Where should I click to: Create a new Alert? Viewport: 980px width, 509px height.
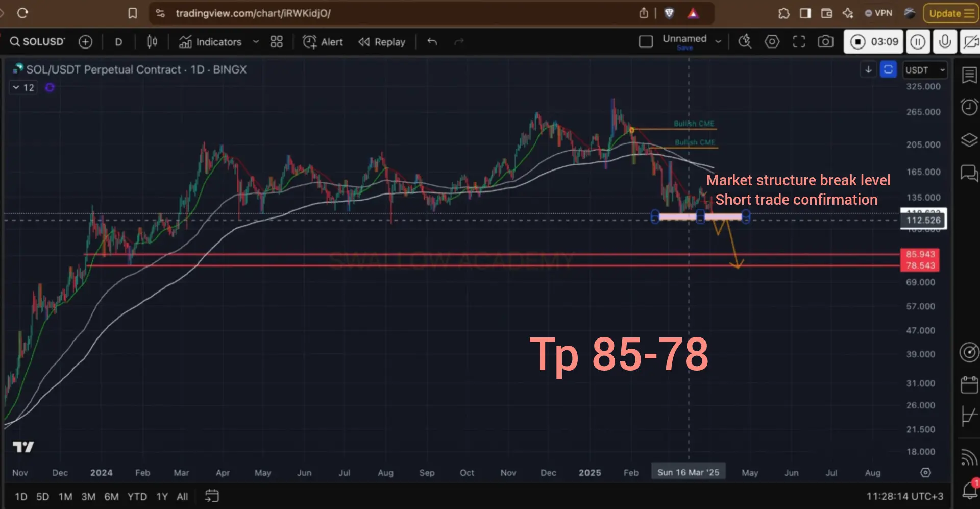[323, 42]
